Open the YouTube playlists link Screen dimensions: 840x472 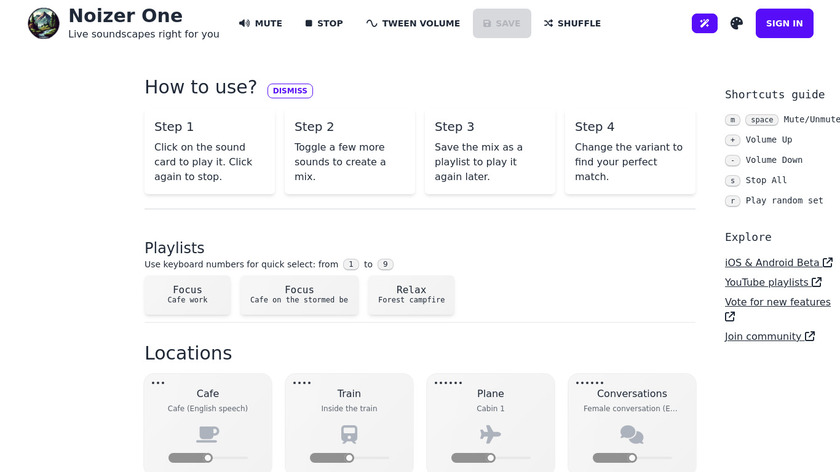coord(773,282)
